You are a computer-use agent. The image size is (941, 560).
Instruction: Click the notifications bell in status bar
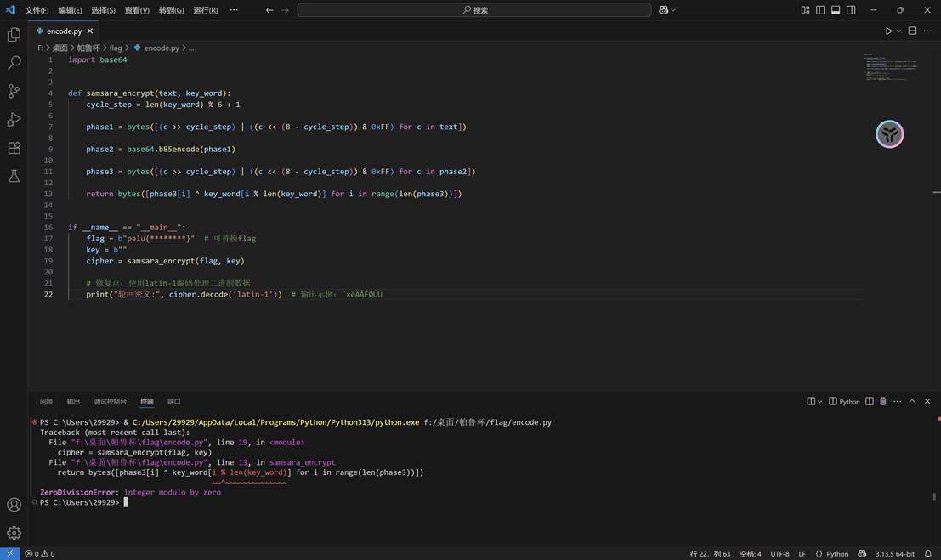(x=927, y=553)
